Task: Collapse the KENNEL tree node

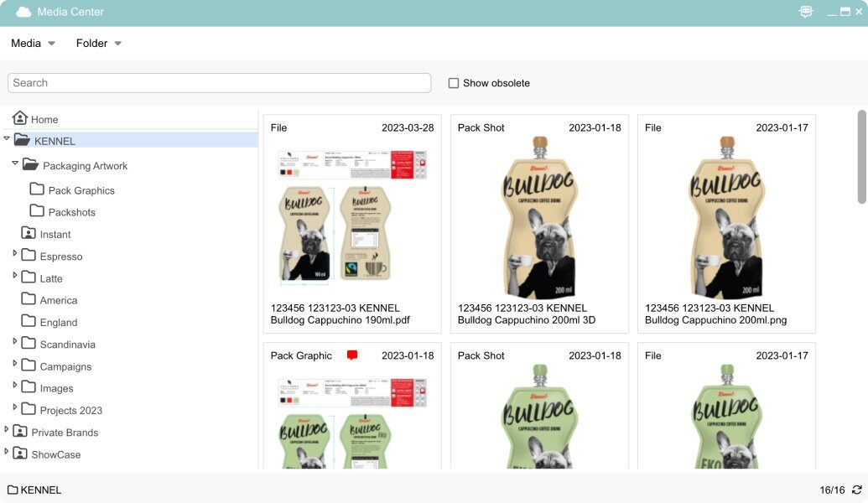Action: tap(7, 138)
